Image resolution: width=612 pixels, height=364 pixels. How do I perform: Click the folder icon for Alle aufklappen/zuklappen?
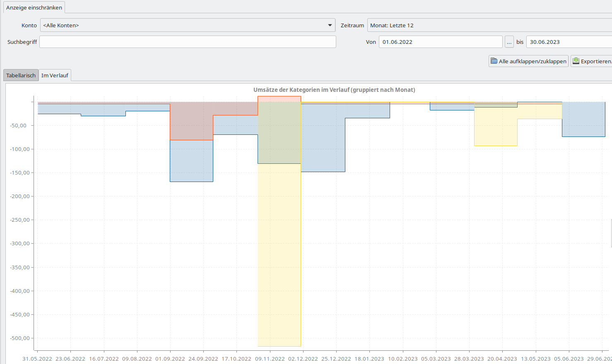pos(494,61)
